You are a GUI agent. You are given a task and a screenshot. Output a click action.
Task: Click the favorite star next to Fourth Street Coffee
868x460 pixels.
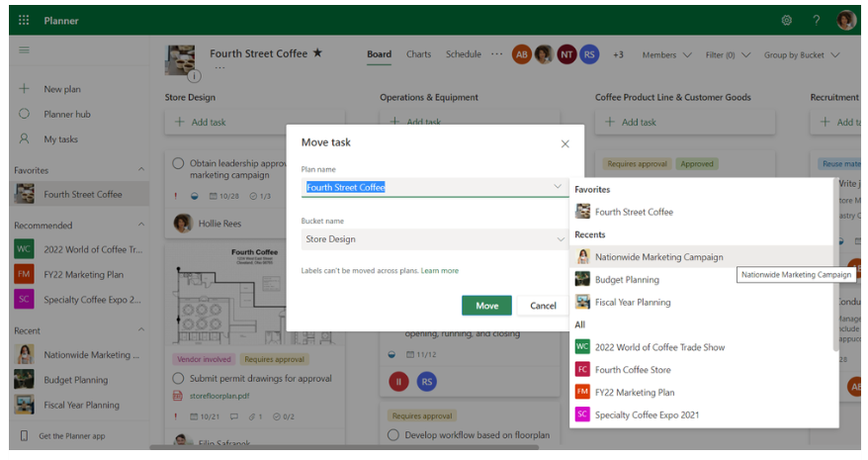tap(317, 52)
